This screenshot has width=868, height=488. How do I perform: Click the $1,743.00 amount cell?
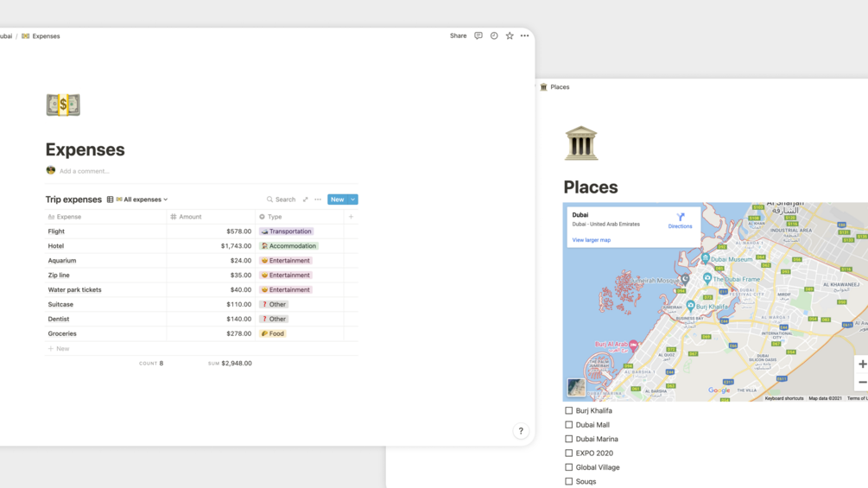[x=211, y=245]
